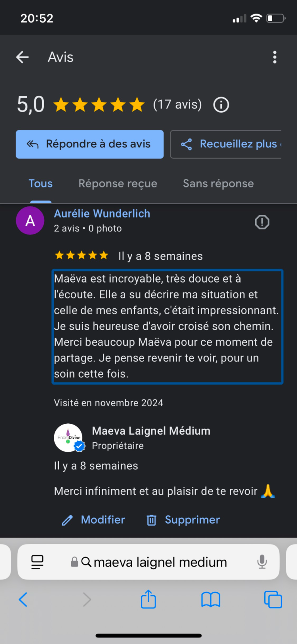The image size is (297, 644).
Task: Tap the Safari share icon
Action: (148, 599)
